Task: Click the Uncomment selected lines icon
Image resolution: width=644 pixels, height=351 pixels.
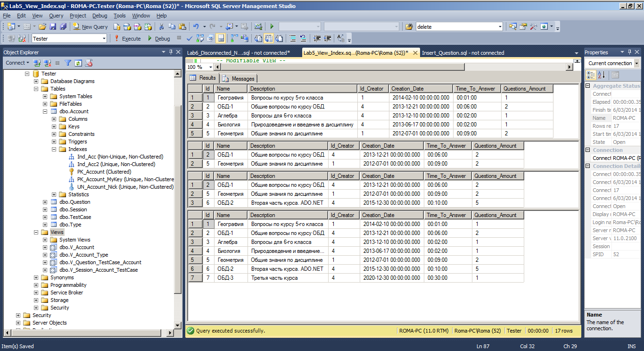Action: coord(303,39)
